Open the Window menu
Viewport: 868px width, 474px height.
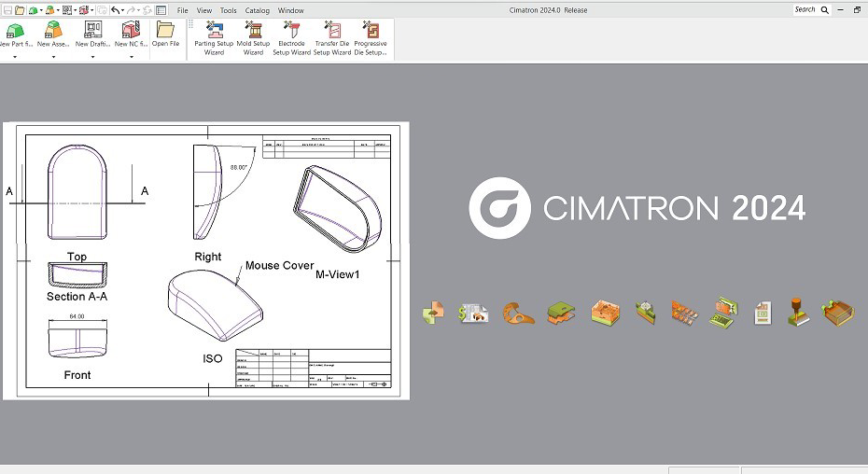pos(290,10)
